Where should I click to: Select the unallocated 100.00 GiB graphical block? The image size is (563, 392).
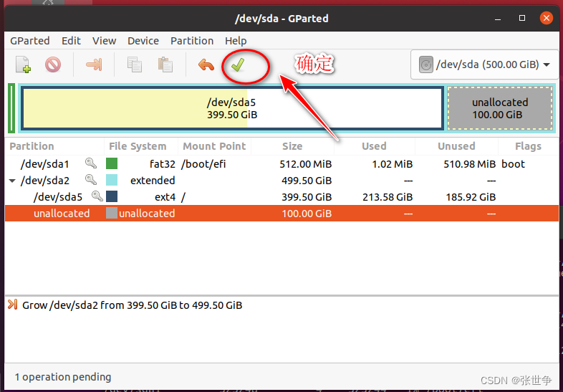click(x=499, y=108)
